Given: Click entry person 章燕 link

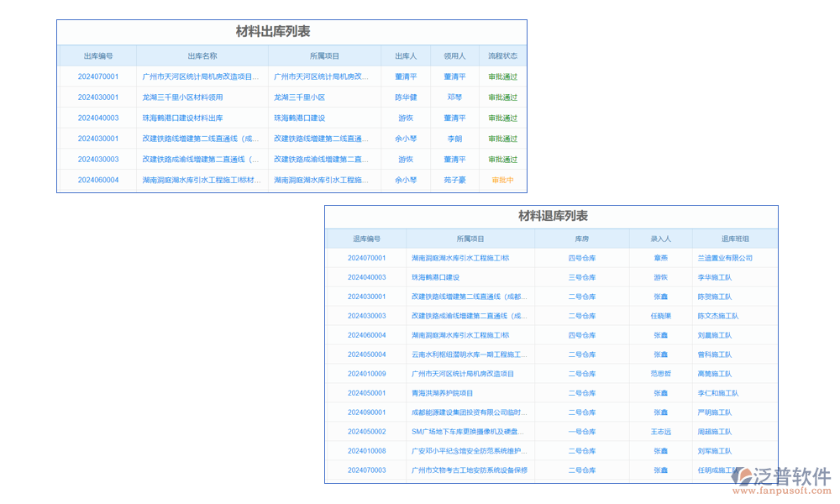Looking at the screenshot, I should (x=662, y=258).
